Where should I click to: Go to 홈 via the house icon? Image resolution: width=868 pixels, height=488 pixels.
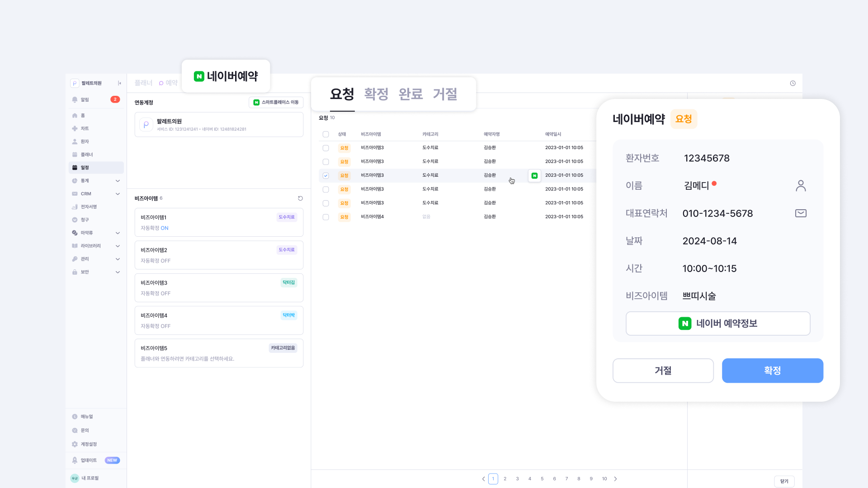pos(75,116)
